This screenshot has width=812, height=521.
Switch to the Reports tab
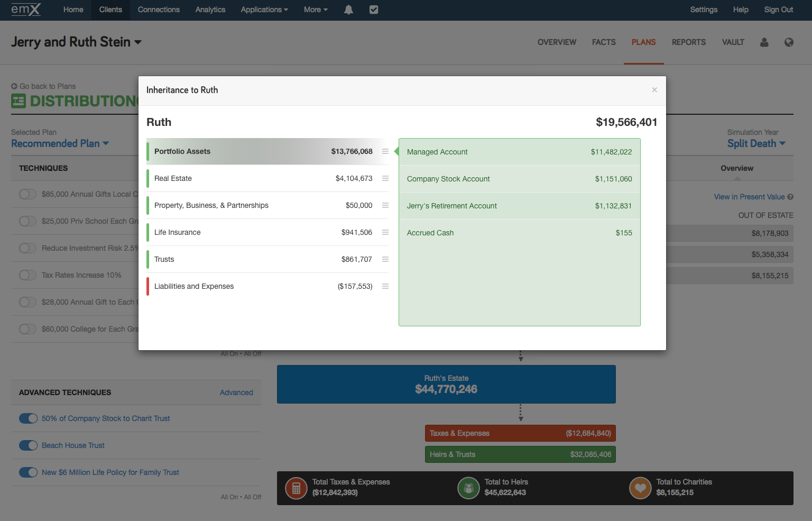688,42
